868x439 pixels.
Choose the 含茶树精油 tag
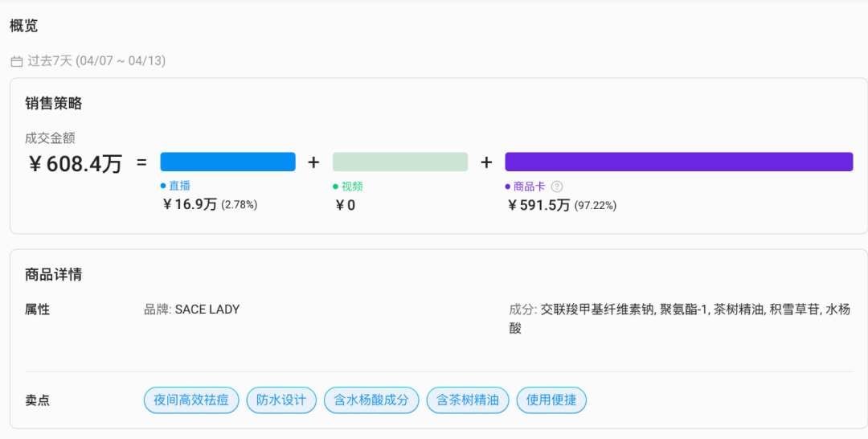coord(468,400)
